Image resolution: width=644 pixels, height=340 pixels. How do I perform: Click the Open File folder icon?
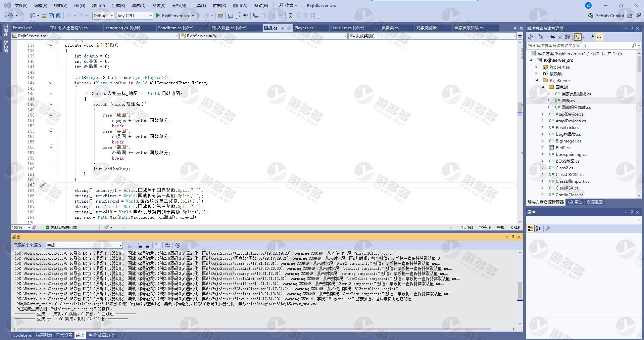44,15
